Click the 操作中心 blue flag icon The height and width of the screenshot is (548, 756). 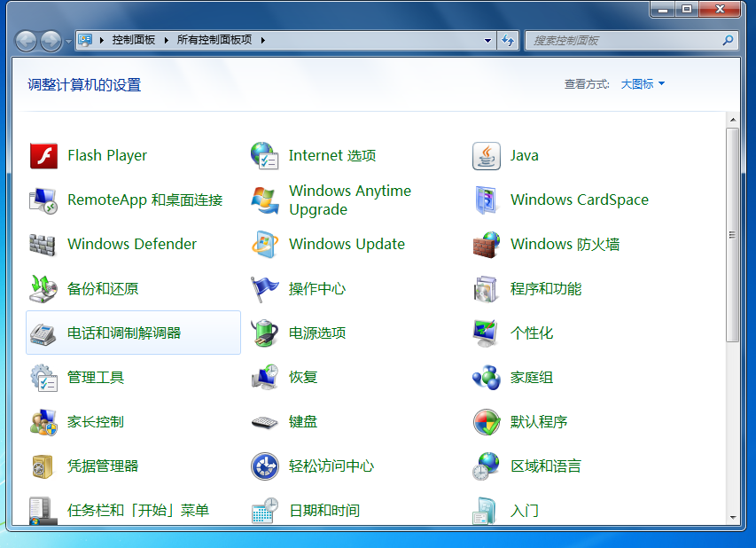265,289
